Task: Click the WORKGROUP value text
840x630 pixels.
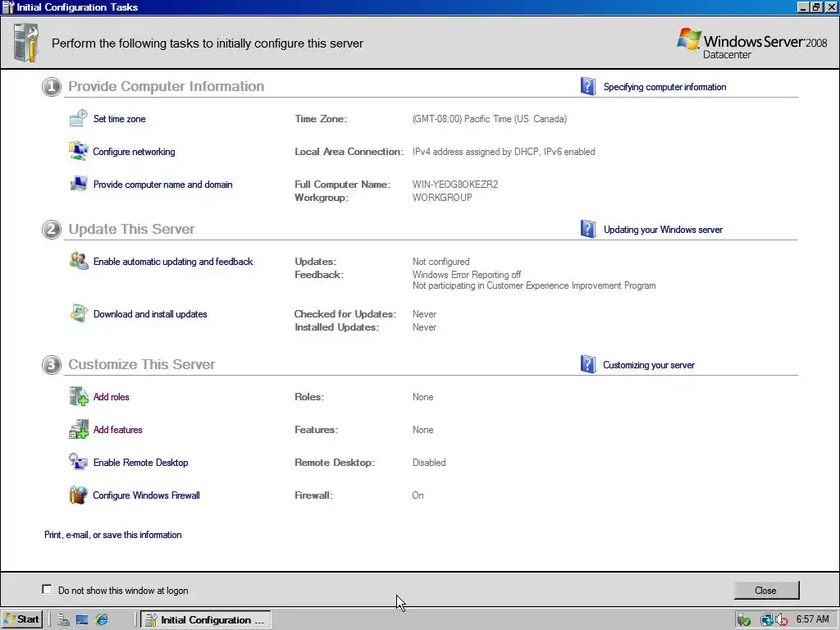Action: pyautogui.click(x=442, y=198)
